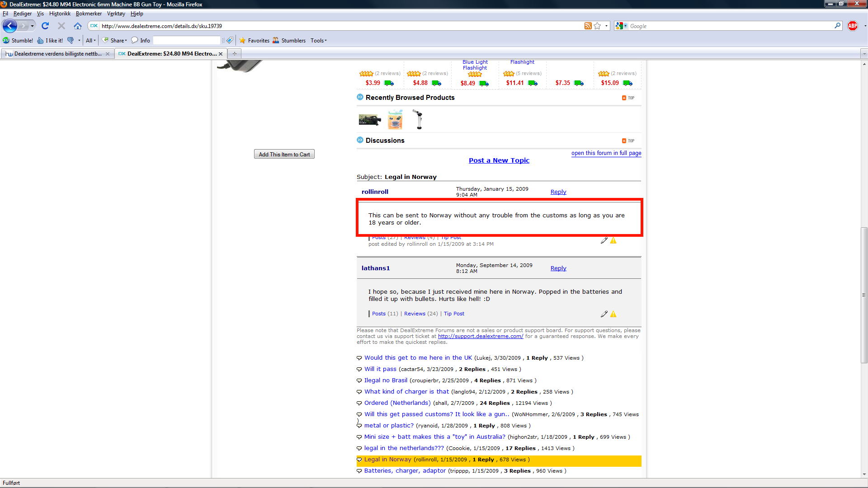Viewport: 868px width, 488px height.
Task: Open the Stumblers button
Action: coord(289,40)
